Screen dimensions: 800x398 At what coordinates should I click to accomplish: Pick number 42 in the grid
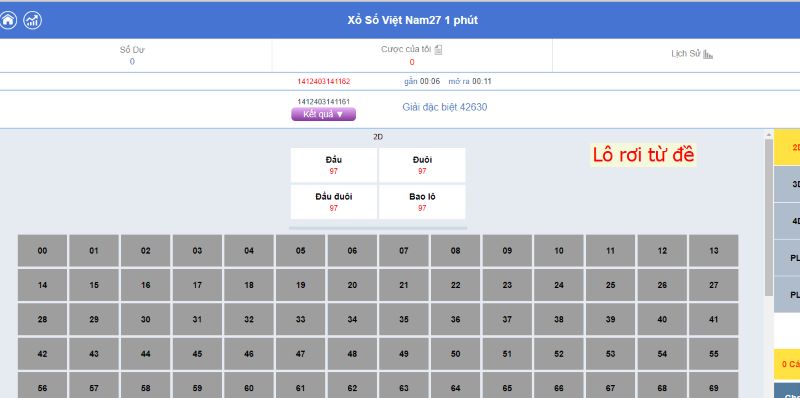(x=42, y=354)
